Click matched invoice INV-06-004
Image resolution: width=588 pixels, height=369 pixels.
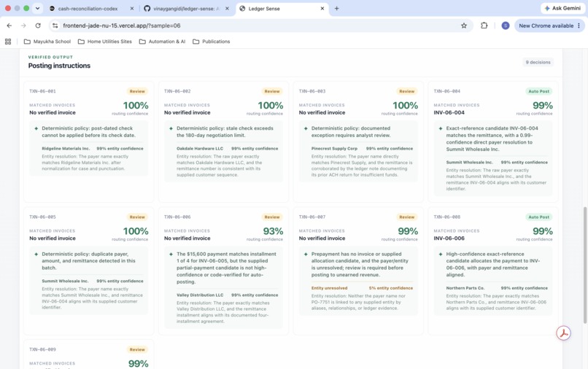[449, 112]
